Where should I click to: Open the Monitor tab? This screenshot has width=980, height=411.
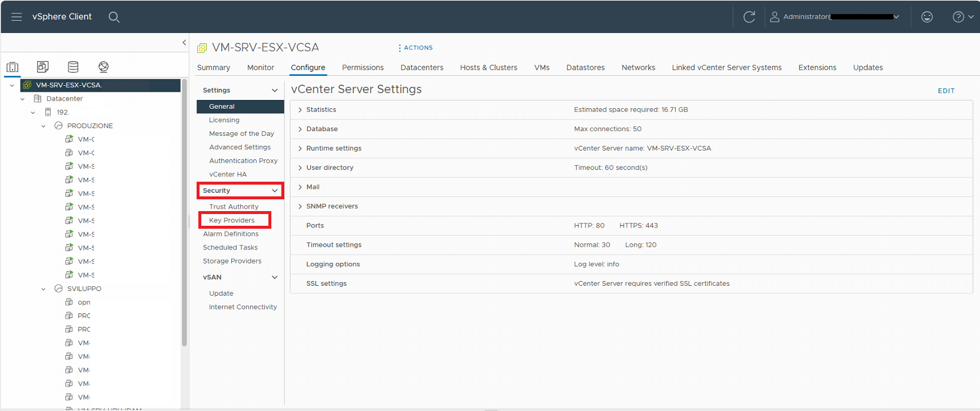coord(261,68)
